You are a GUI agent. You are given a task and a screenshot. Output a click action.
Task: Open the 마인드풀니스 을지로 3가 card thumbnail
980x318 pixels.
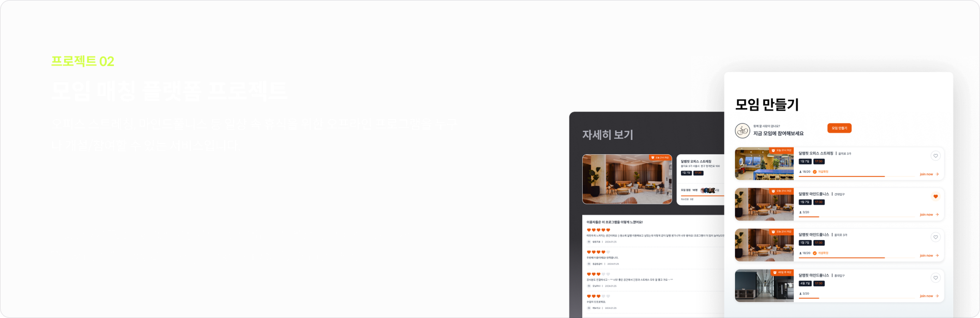tap(764, 245)
